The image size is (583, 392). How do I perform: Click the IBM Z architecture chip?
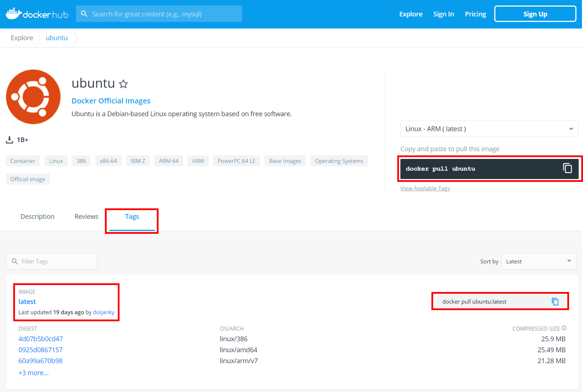[x=138, y=161]
